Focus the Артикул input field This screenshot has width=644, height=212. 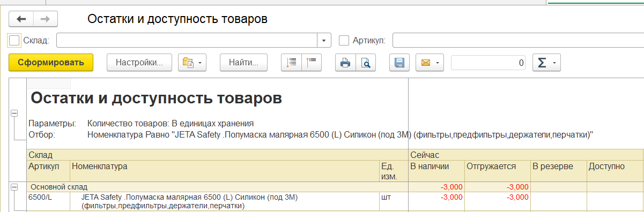coord(518,40)
